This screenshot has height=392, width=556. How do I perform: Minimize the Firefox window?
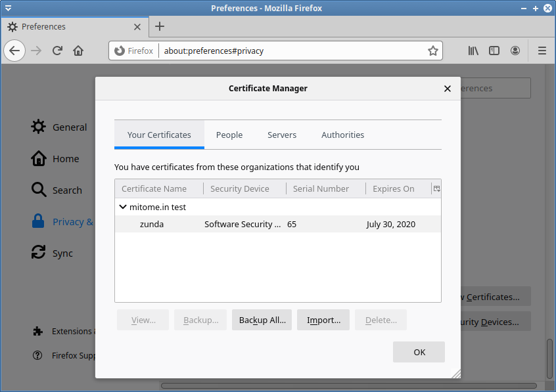click(x=524, y=8)
